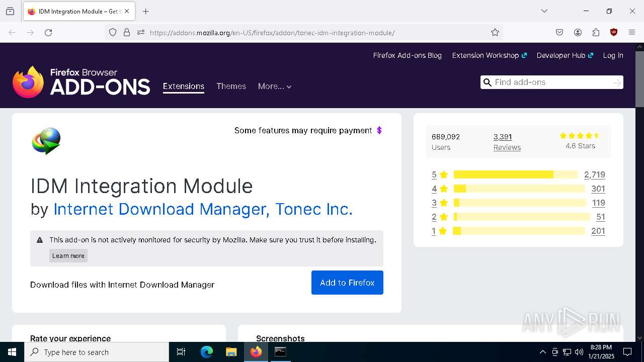Click the search submit arrow
The height and width of the screenshot is (362, 644).
(617, 82)
